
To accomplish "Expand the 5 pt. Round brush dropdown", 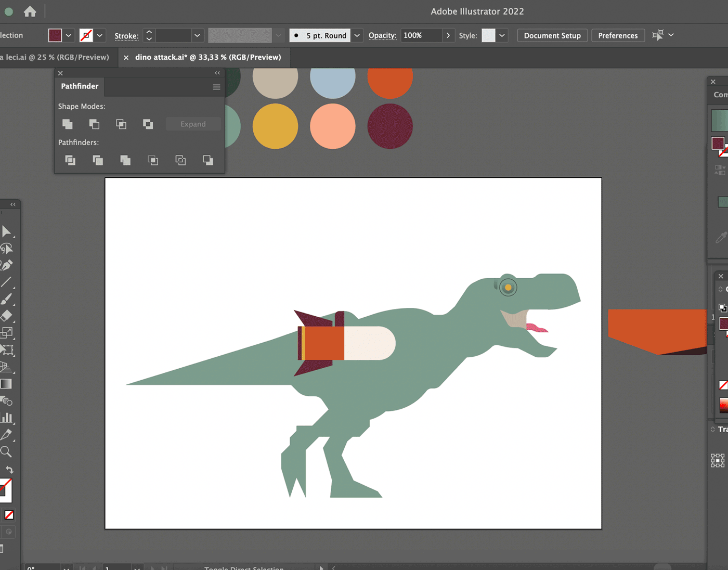I will 357,35.
